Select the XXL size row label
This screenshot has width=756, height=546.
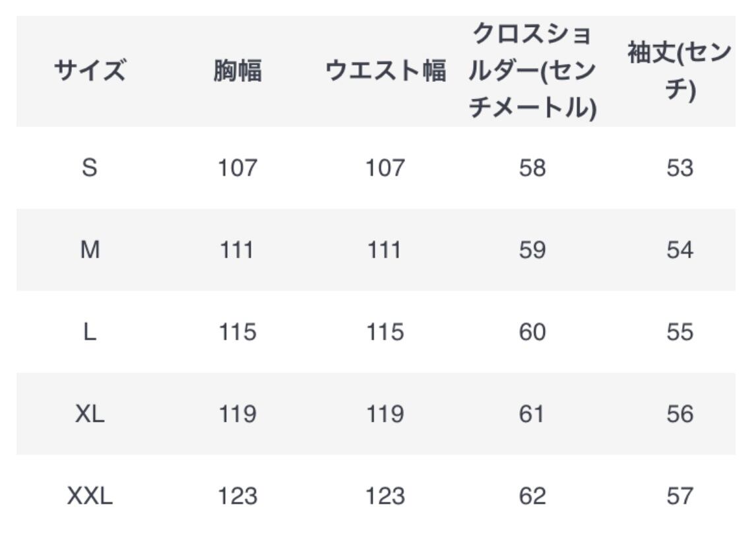click(90, 496)
